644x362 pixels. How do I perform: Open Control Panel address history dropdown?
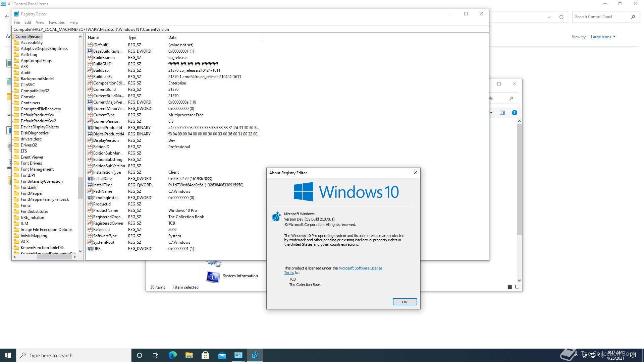tap(549, 17)
